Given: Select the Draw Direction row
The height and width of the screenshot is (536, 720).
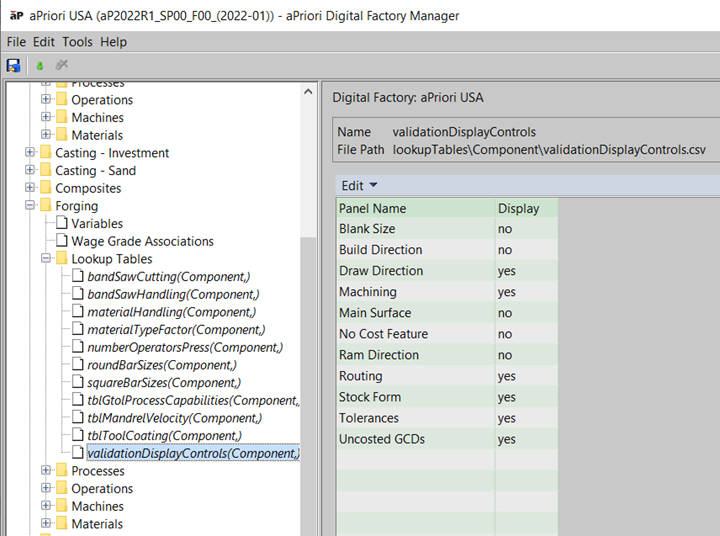Looking at the screenshot, I should pyautogui.click(x=447, y=271).
